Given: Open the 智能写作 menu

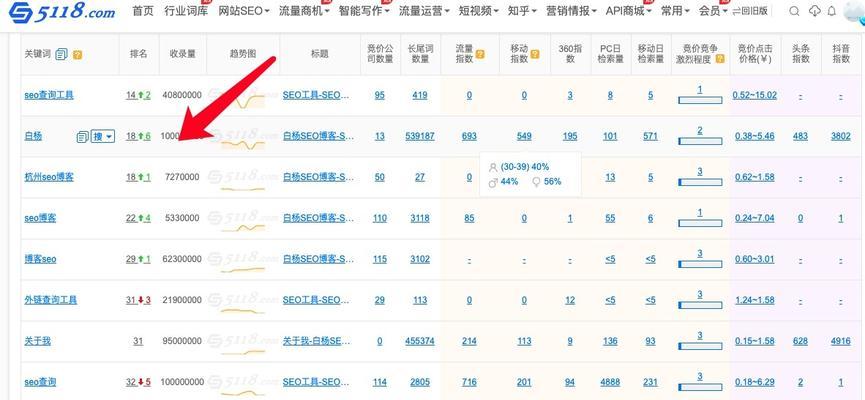Looking at the screenshot, I should pos(365,12).
